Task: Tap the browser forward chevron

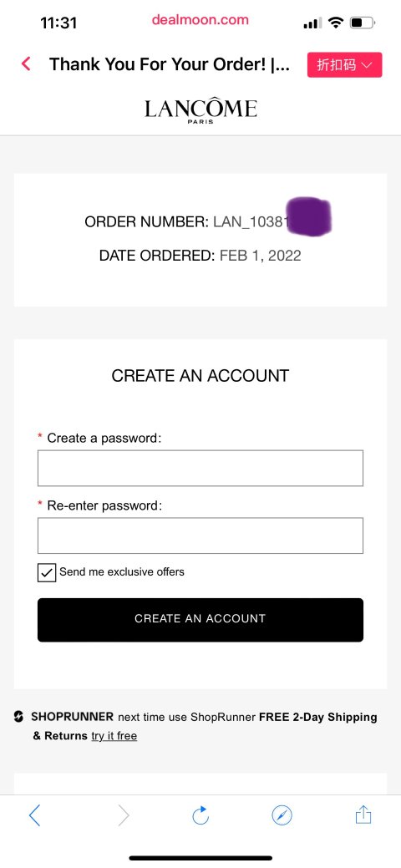Action: pyautogui.click(x=123, y=815)
